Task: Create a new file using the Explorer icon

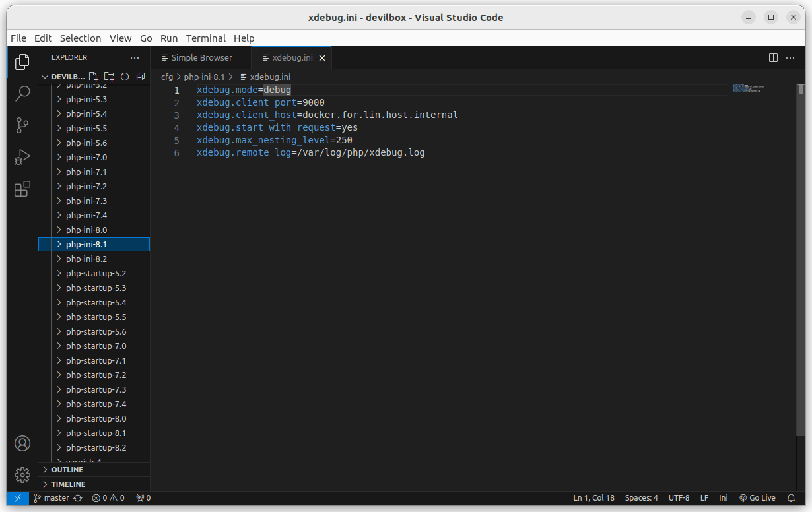Action: click(x=93, y=77)
